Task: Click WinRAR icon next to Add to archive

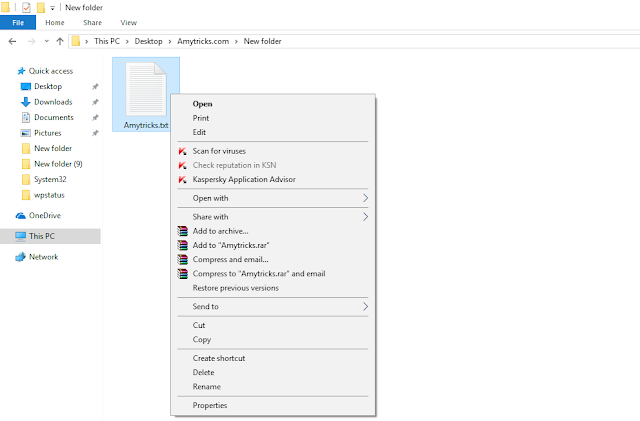Action: [182, 231]
